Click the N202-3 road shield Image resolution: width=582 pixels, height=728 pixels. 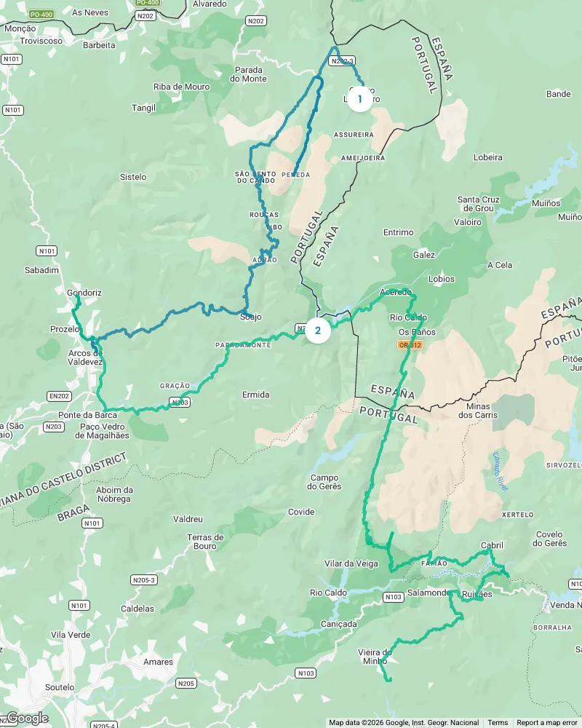342,61
